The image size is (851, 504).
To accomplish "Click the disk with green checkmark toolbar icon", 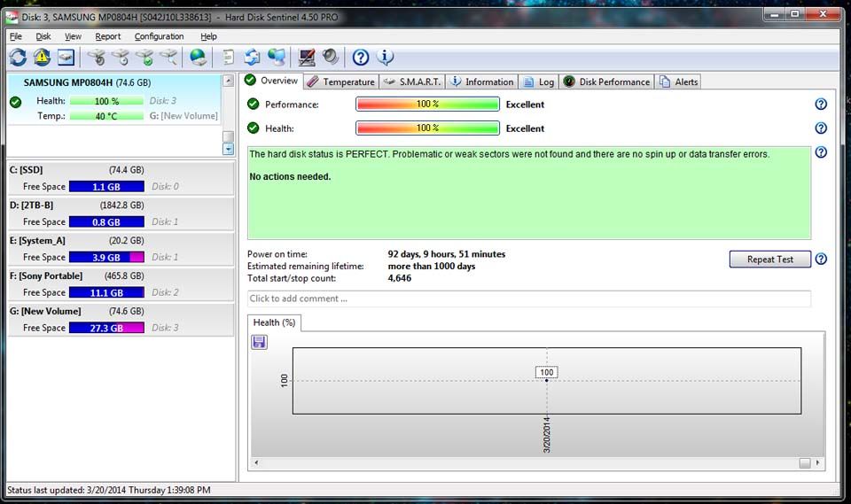I will 144,58.
